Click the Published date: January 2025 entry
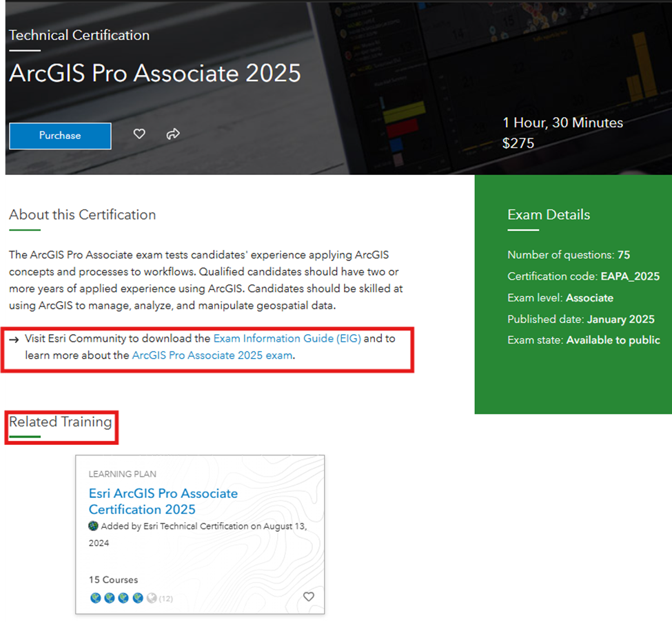Viewport: 672px width, 622px height. (581, 319)
